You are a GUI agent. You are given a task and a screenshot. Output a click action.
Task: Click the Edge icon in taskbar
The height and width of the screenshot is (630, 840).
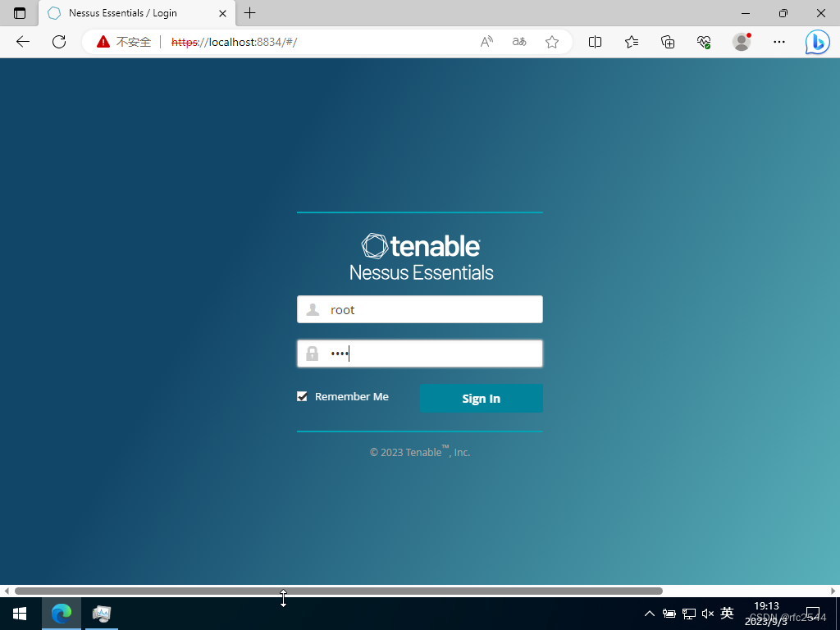tap(61, 614)
